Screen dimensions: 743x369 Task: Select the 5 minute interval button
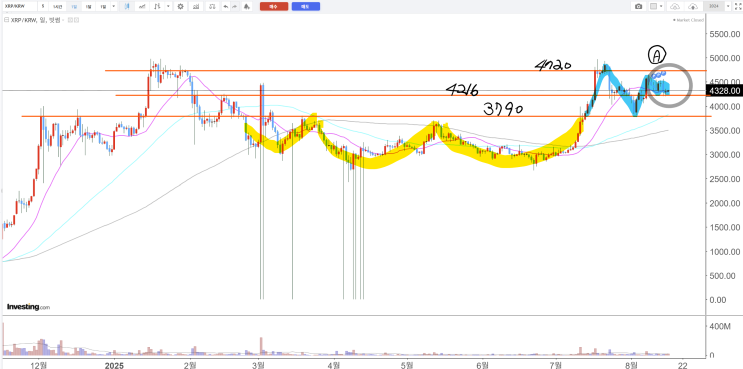43,6
